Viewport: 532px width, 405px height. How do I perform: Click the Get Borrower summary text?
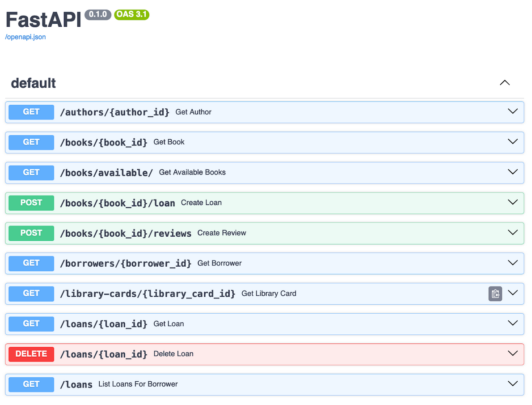click(x=220, y=263)
